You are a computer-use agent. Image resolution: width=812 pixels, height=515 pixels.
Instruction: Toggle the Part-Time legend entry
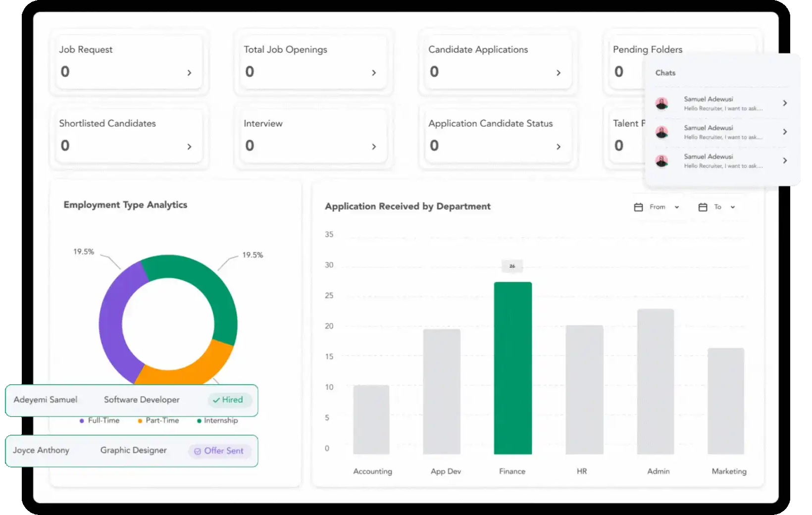158,420
